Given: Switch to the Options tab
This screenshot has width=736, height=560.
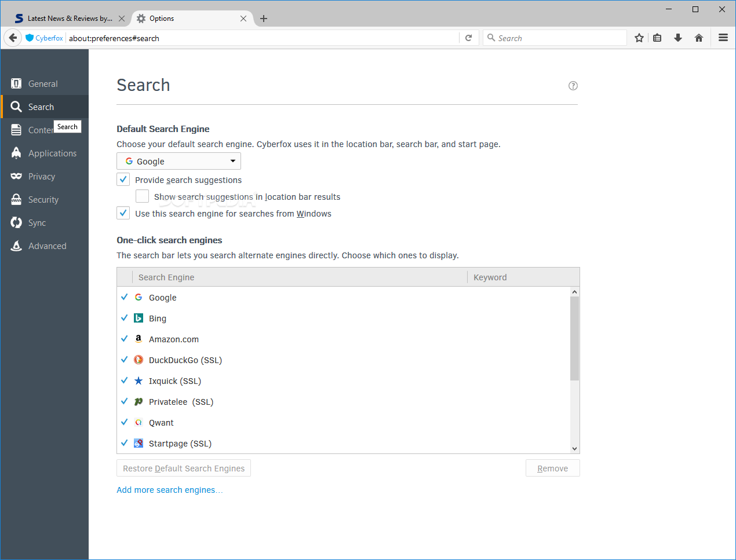Looking at the screenshot, I should tap(192, 19).
